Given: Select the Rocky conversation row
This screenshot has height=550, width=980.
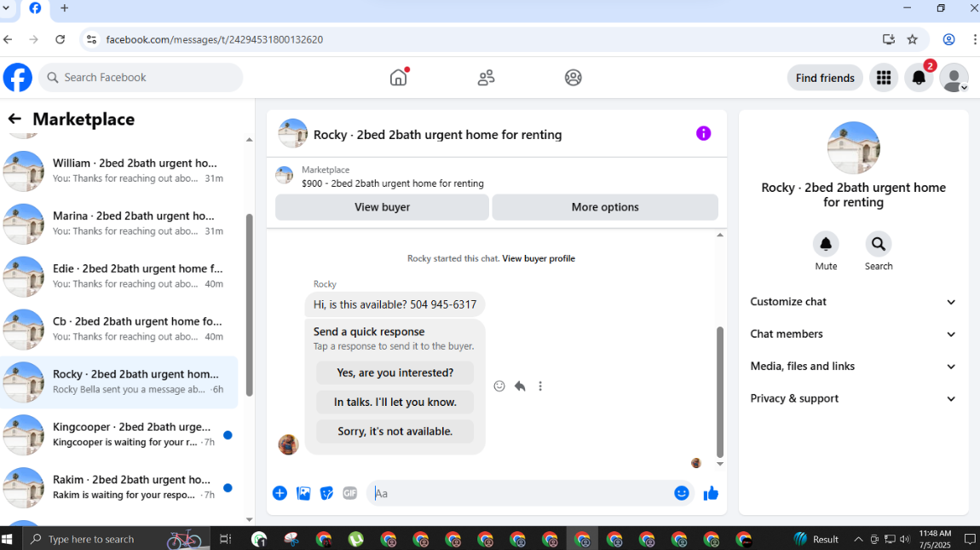Looking at the screenshot, I should click(x=118, y=382).
